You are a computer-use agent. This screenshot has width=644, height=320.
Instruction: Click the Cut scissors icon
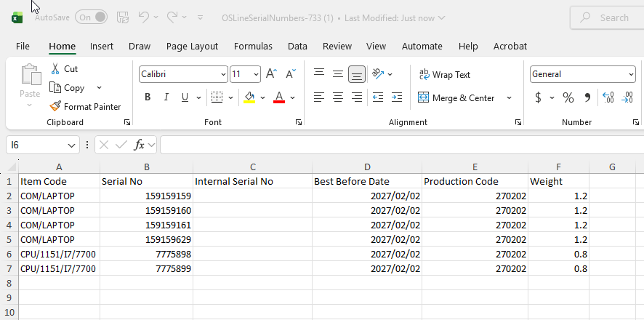coord(55,68)
